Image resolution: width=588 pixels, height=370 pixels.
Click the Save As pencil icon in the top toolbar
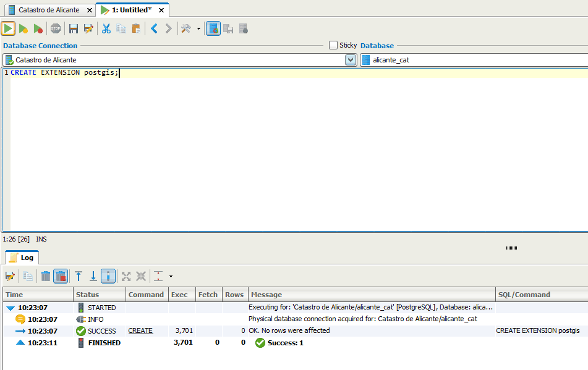(x=88, y=29)
